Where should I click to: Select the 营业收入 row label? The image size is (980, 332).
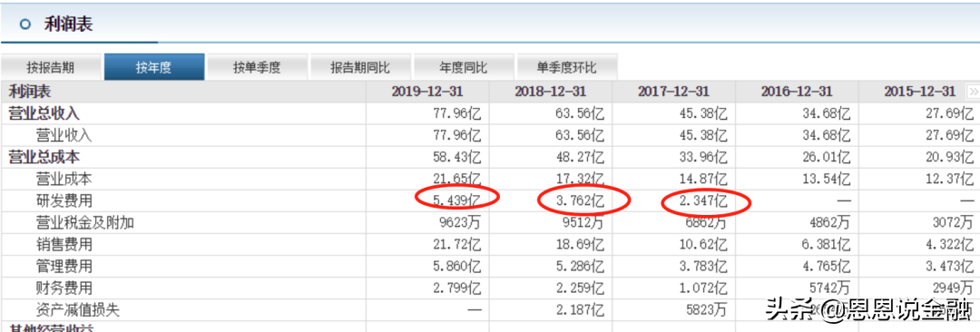coord(64,135)
